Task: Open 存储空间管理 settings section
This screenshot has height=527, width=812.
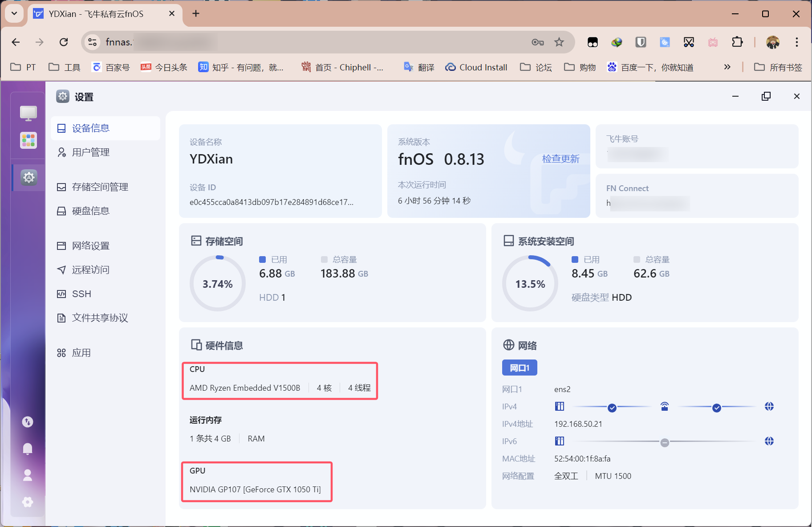Action: (x=106, y=187)
